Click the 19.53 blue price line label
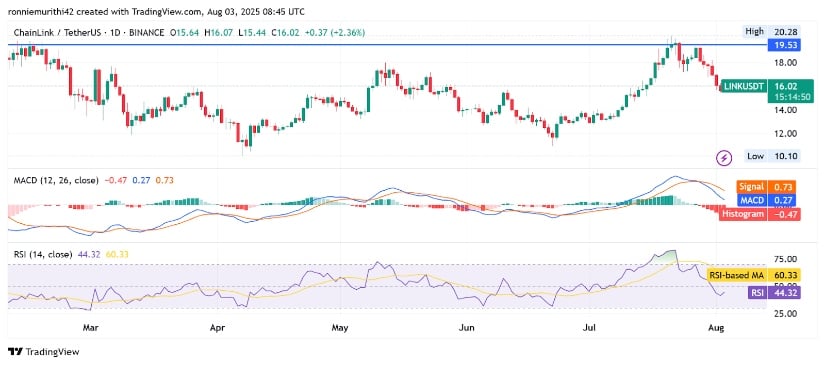The image size is (825, 365). 783,45
